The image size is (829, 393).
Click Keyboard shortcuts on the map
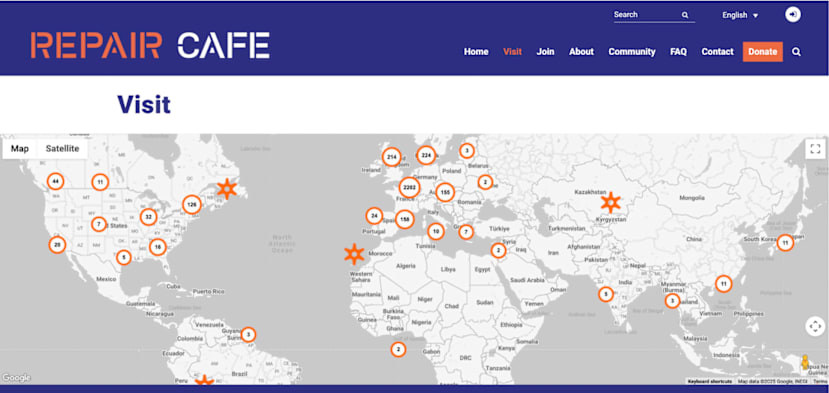point(710,381)
